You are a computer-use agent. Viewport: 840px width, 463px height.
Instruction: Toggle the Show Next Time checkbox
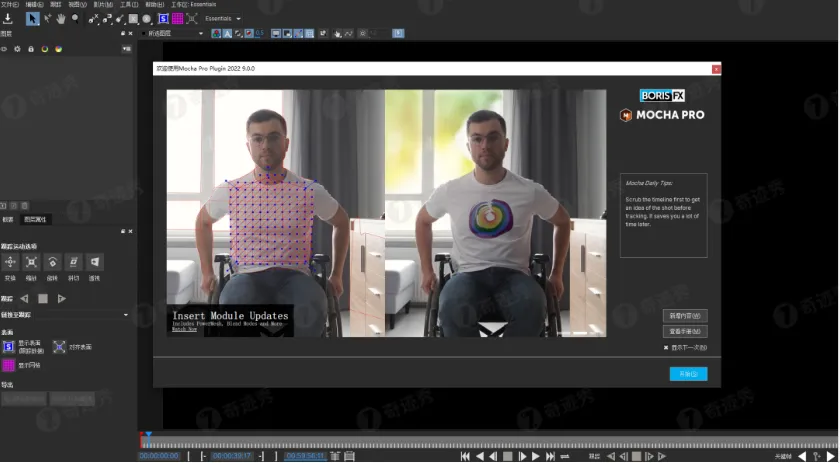666,348
